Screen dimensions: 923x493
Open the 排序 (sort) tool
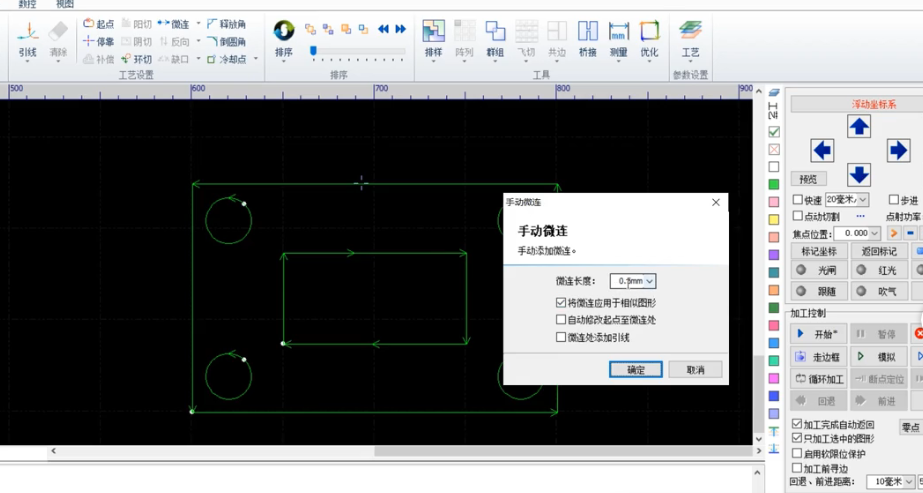pyautogui.click(x=284, y=38)
